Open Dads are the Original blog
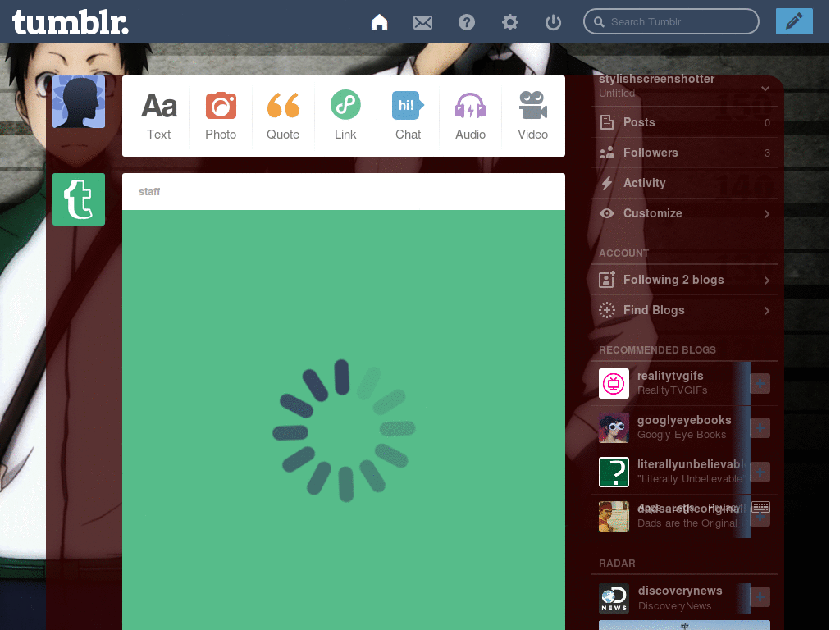The width and height of the screenshot is (840, 630). pyautogui.click(x=692, y=523)
